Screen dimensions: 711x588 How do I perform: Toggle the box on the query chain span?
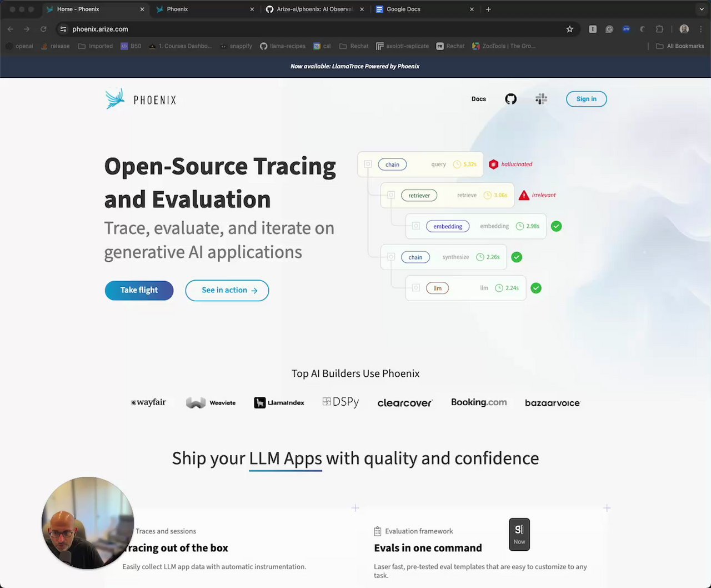point(368,164)
